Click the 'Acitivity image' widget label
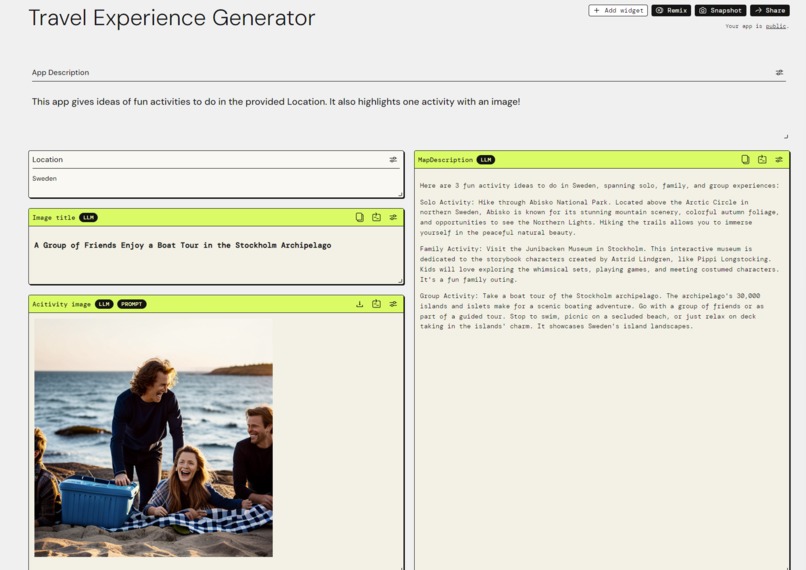This screenshot has height=570, width=806. [61, 304]
